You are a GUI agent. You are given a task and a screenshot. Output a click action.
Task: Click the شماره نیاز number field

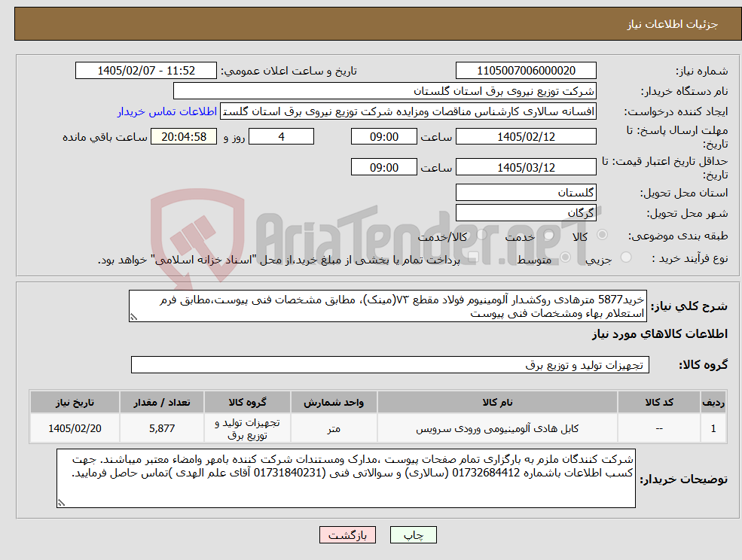[526, 71]
